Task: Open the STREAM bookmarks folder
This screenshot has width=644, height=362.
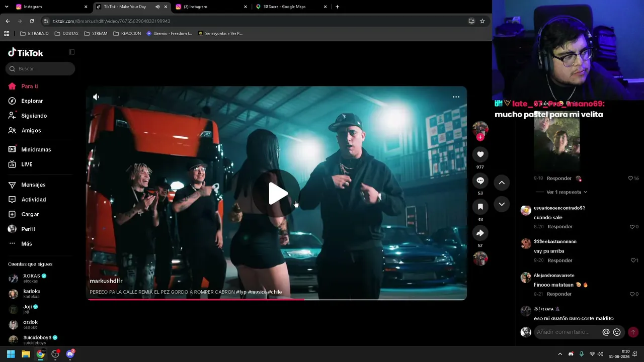Action: (96, 34)
